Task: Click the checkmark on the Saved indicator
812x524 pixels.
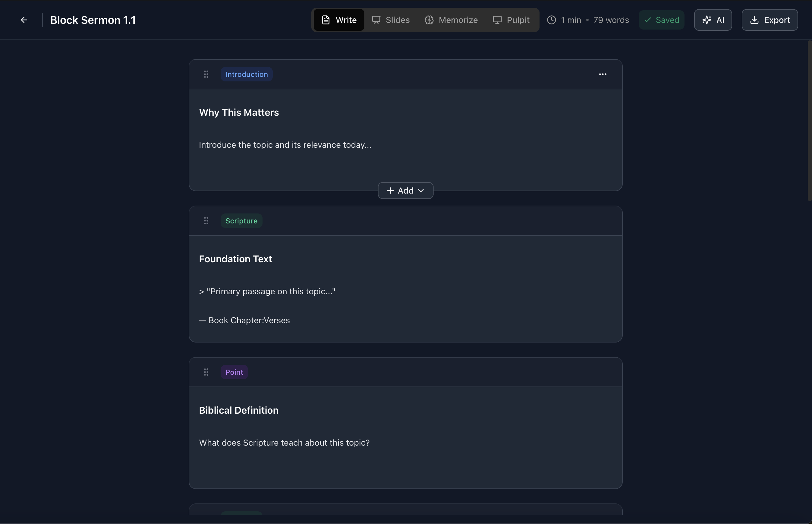Action: click(x=648, y=20)
